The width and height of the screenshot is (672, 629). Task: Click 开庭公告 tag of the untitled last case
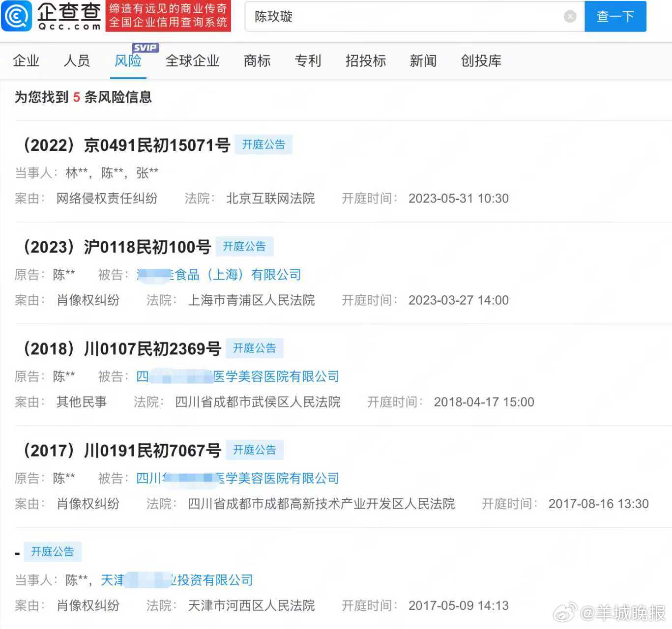53,551
